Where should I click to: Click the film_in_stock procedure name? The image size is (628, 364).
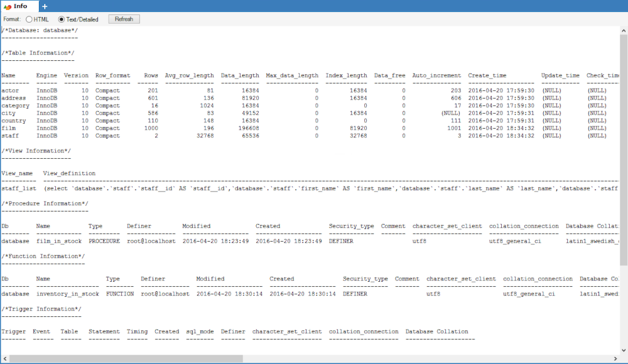click(59, 241)
